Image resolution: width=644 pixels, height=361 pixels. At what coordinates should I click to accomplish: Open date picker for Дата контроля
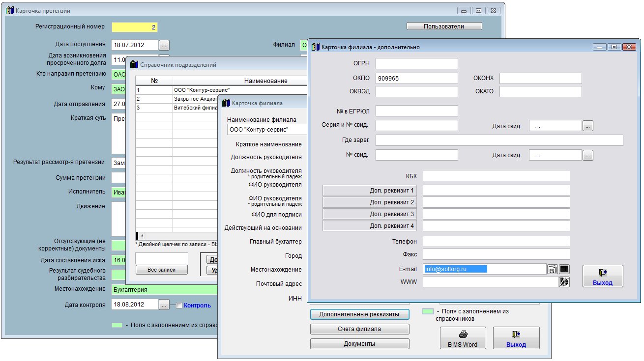click(x=164, y=305)
